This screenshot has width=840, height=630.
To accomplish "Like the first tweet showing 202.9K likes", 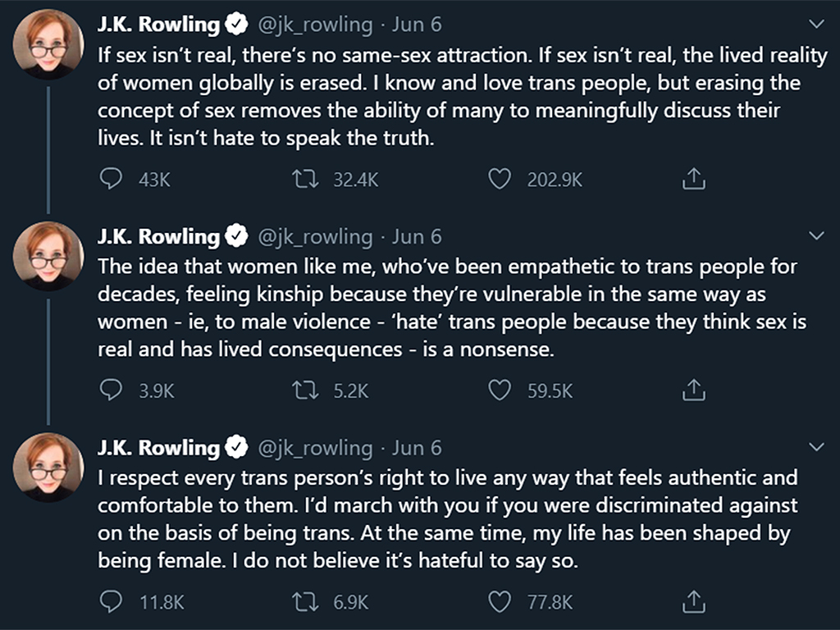I will [499, 178].
